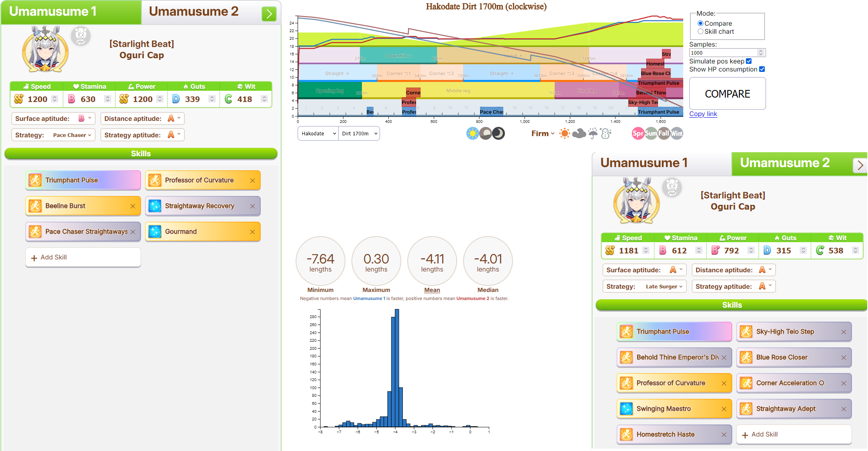Click Gourmand skill icon
The image size is (868, 451).
pyautogui.click(x=155, y=232)
